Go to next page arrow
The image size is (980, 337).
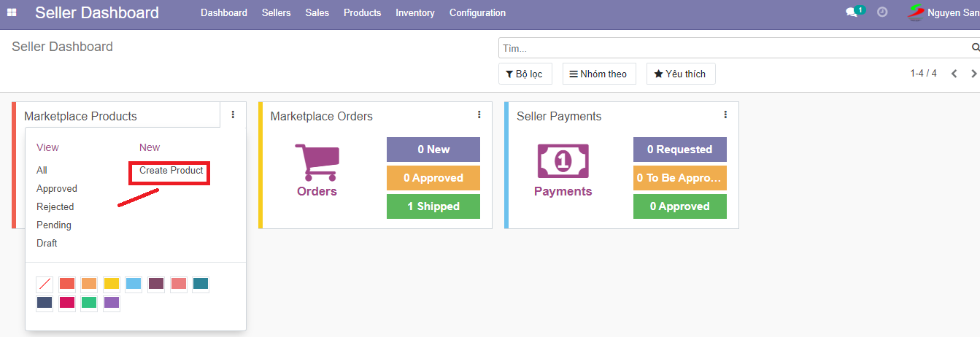tap(973, 74)
